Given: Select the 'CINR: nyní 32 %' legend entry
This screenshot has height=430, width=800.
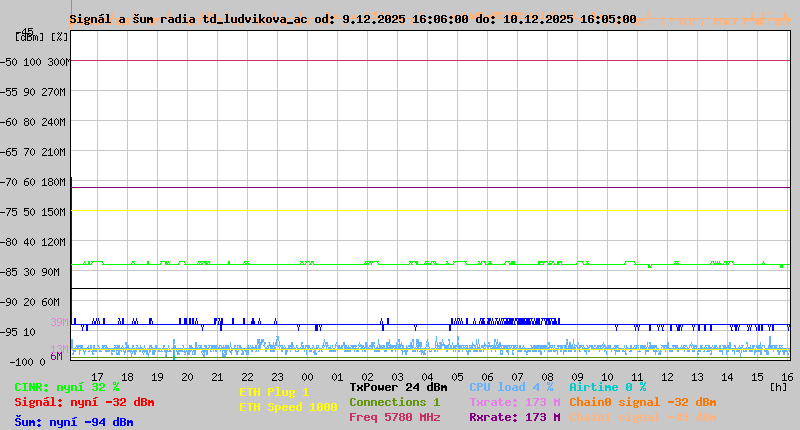Looking at the screenshot, I should pyautogui.click(x=67, y=387).
